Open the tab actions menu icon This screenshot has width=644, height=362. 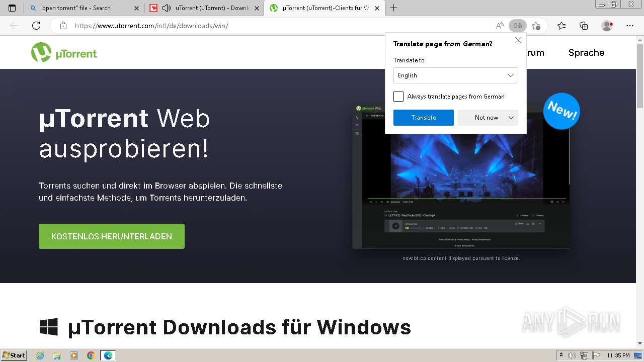tap(12, 8)
